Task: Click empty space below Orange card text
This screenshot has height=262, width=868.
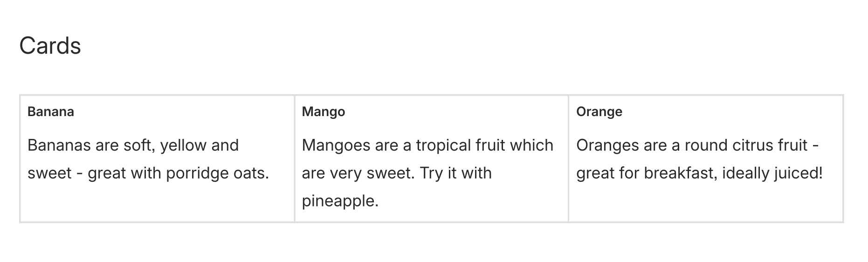Action: pos(705,203)
